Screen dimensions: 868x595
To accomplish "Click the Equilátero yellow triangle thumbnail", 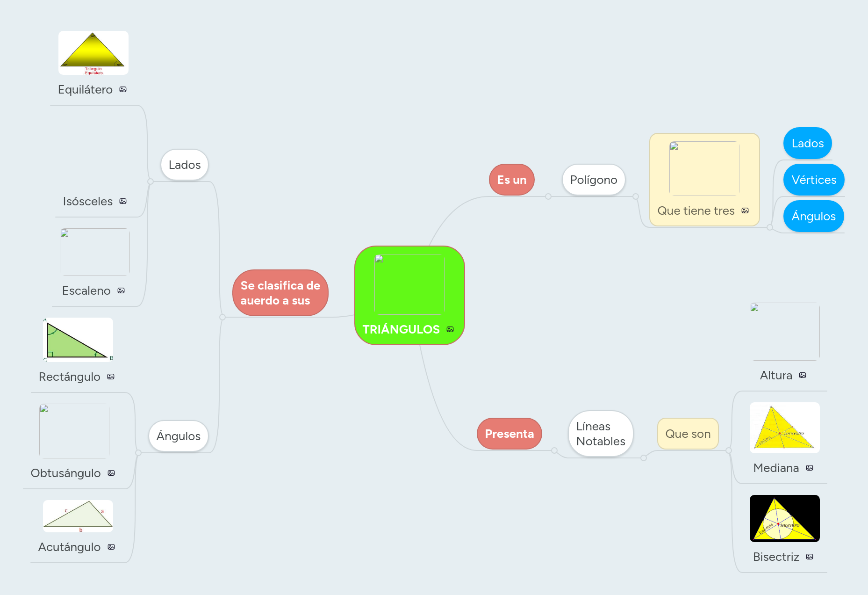I will click(x=93, y=53).
